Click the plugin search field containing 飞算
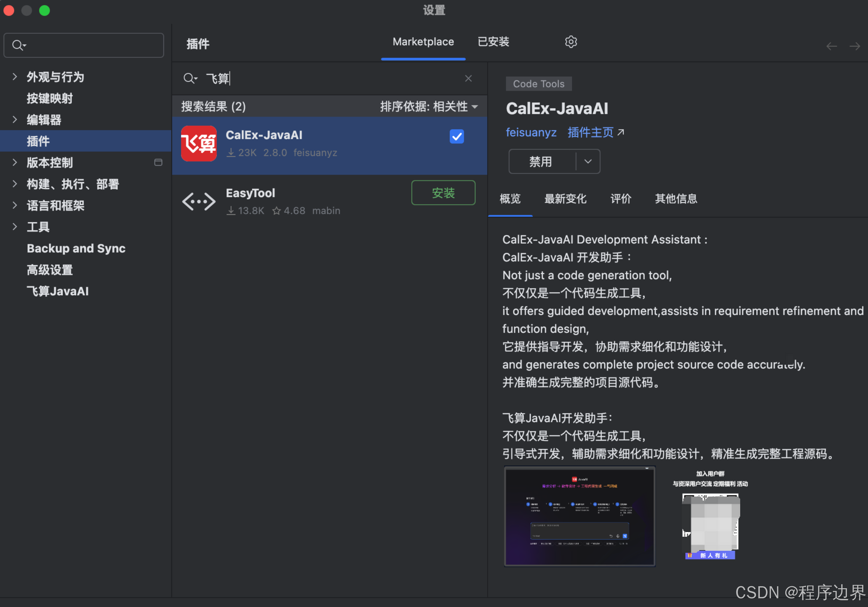Image resolution: width=868 pixels, height=607 pixels. (329, 78)
